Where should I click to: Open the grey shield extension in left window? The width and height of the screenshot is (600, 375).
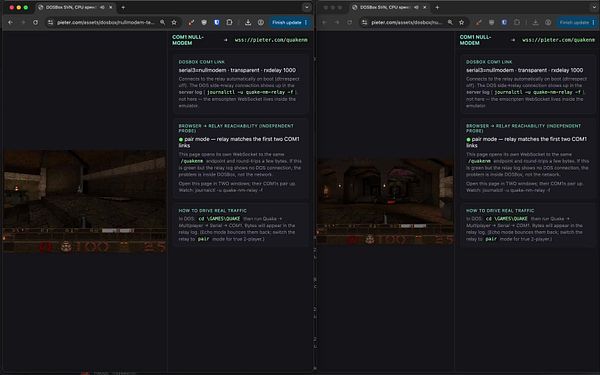pos(204,23)
